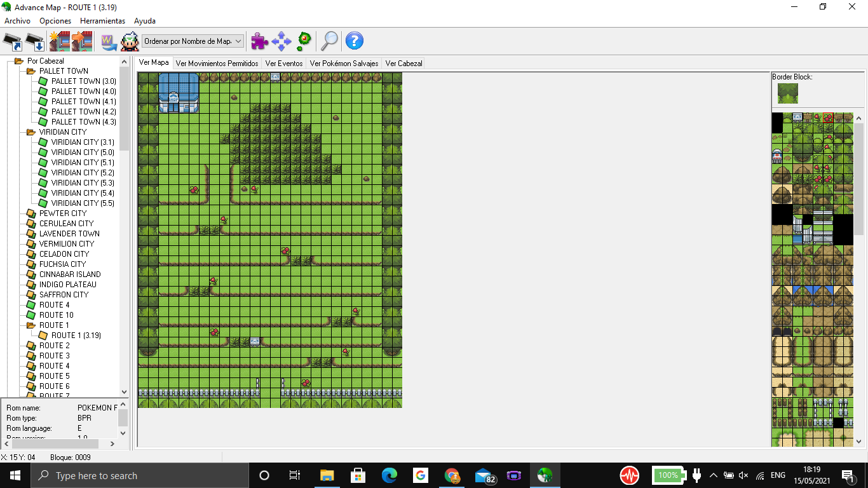
Task: Switch to Ver Pokémon Salvajes tab
Action: click(344, 64)
